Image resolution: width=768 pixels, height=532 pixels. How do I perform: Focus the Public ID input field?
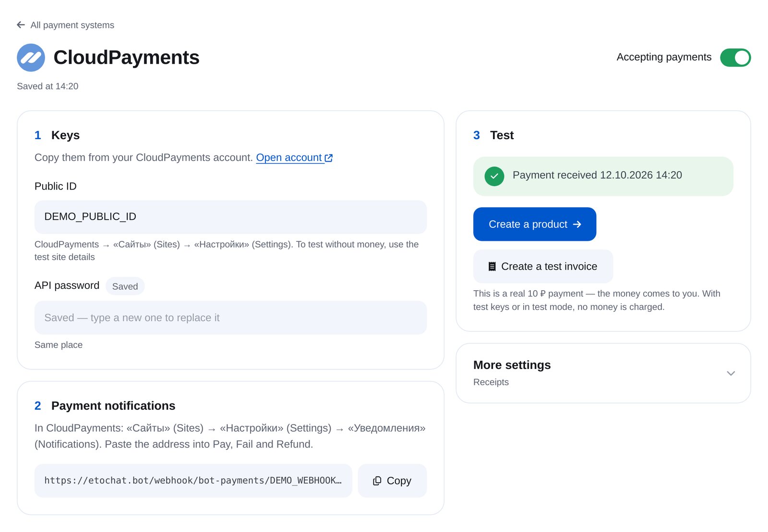point(230,217)
